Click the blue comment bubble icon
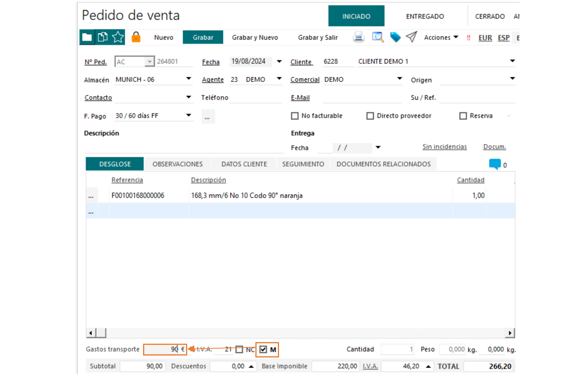 click(x=495, y=164)
